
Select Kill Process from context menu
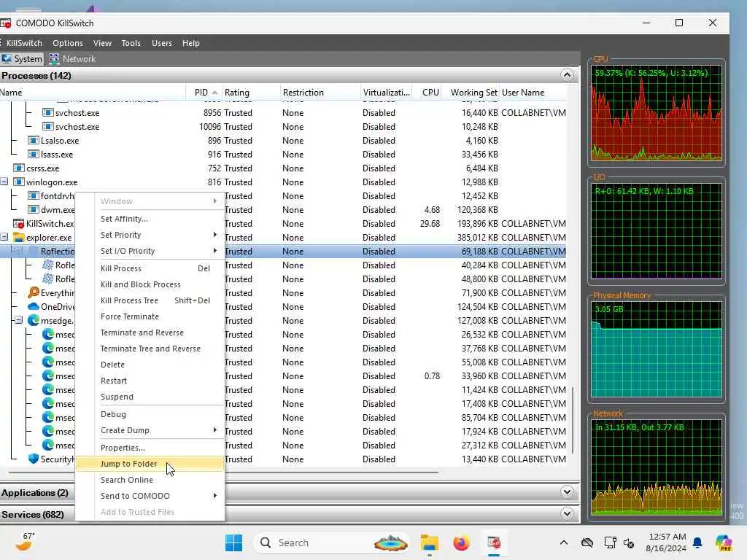click(x=150, y=268)
